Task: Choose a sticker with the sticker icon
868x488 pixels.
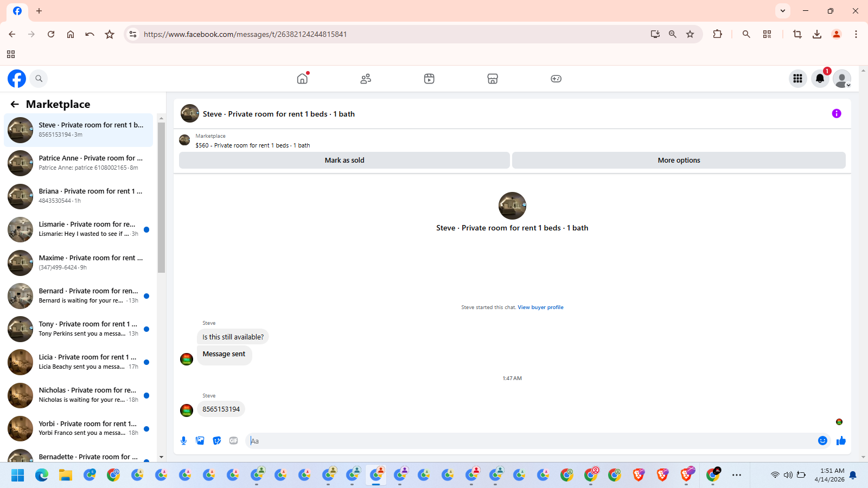Action: [217, 441]
